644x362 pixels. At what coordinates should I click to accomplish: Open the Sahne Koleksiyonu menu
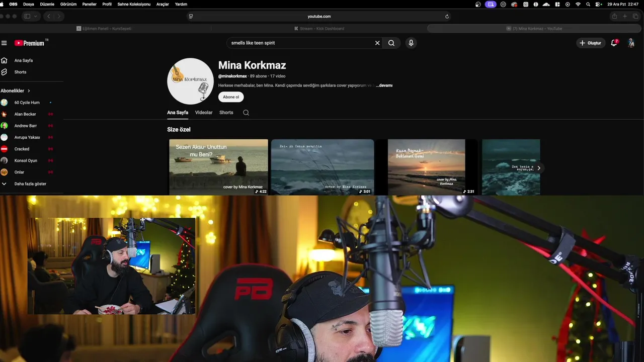(x=134, y=4)
